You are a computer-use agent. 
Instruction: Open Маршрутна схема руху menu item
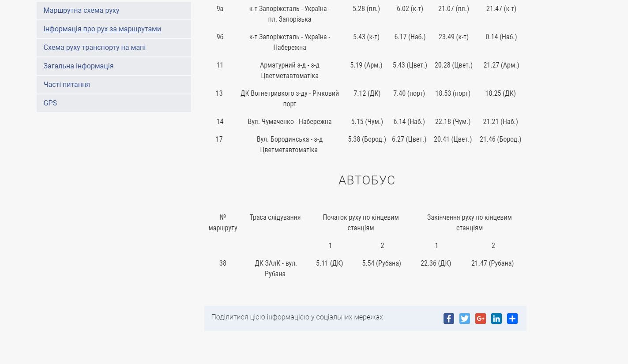tap(81, 11)
